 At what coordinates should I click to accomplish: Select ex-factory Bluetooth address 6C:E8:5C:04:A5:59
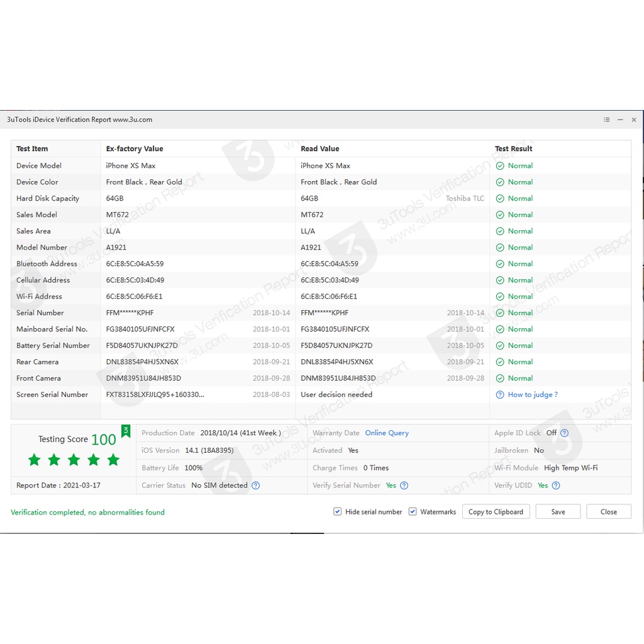[135, 264]
